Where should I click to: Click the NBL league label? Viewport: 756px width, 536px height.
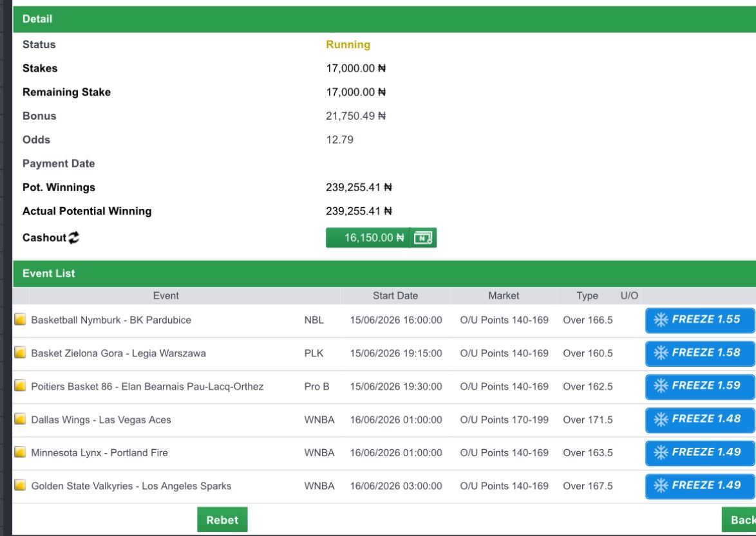pyautogui.click(x=314, y=320)
